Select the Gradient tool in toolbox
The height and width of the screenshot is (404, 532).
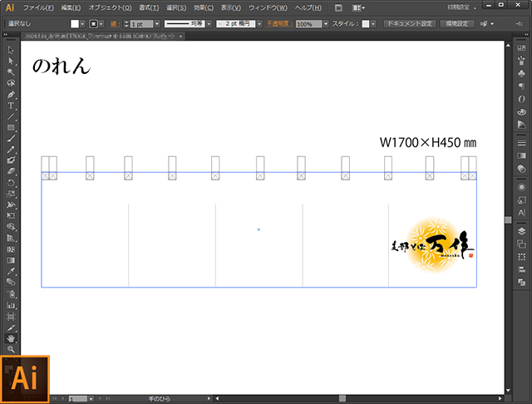11,260
